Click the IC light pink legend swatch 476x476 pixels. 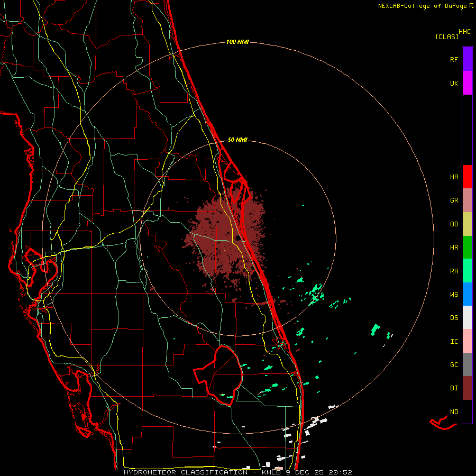467,341
